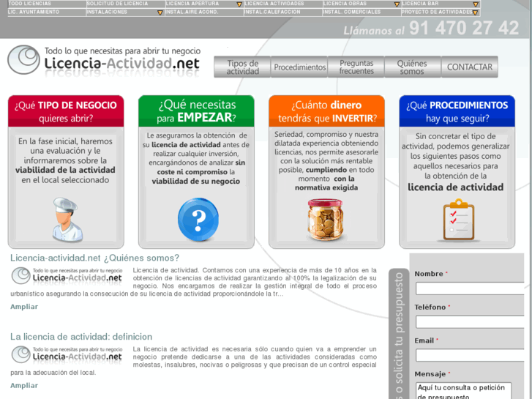Click the 'licencia de actividad' bold text in blue card

pos(456,187)
